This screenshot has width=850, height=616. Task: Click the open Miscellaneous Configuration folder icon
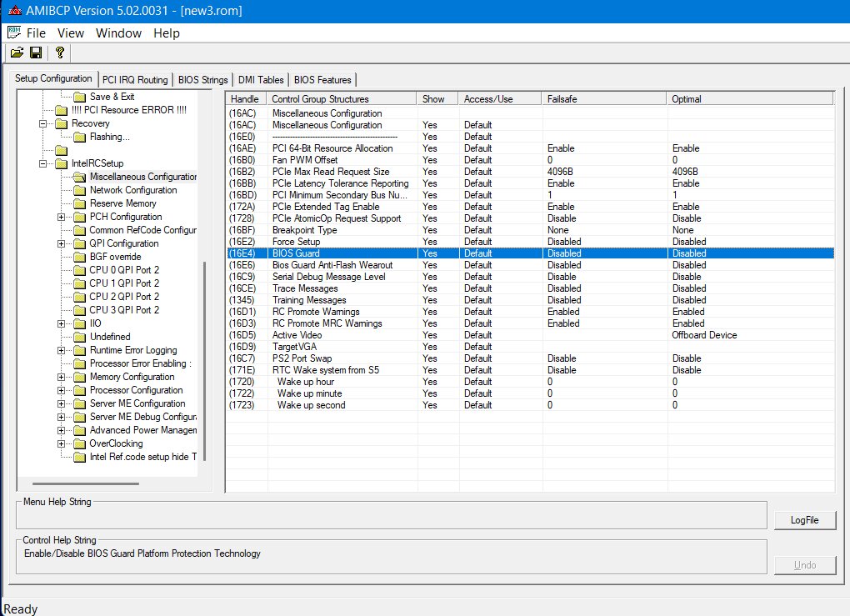tap(80, 177)
